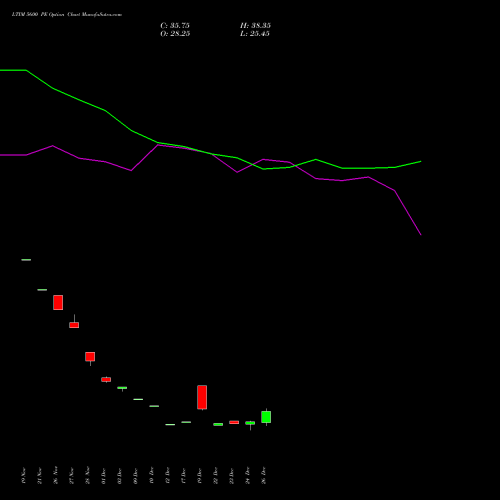Click the 26 Nov date axis label

56,475
